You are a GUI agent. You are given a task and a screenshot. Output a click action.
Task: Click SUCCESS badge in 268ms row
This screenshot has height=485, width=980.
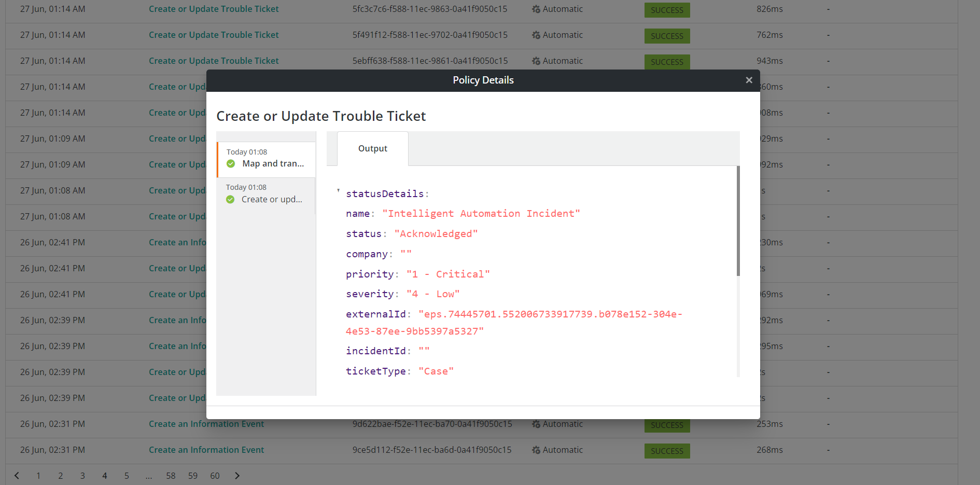pyautogui.click(x=667, y=451)
